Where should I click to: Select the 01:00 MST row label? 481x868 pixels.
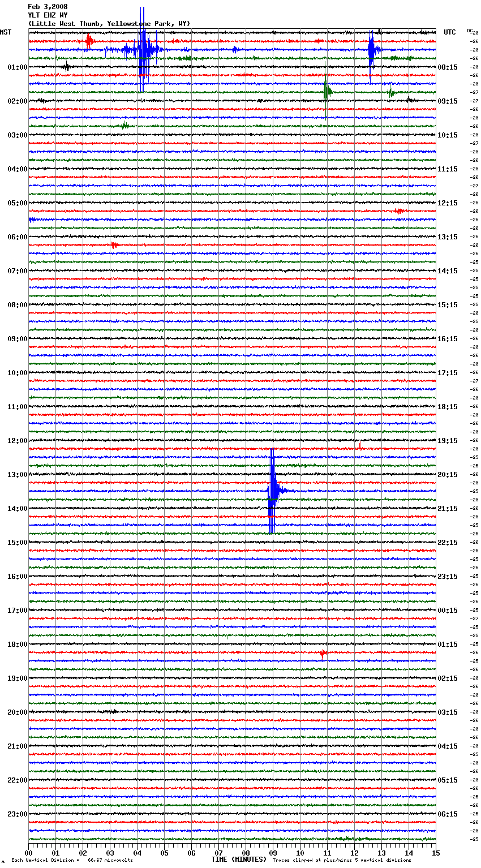pos(18,67)
